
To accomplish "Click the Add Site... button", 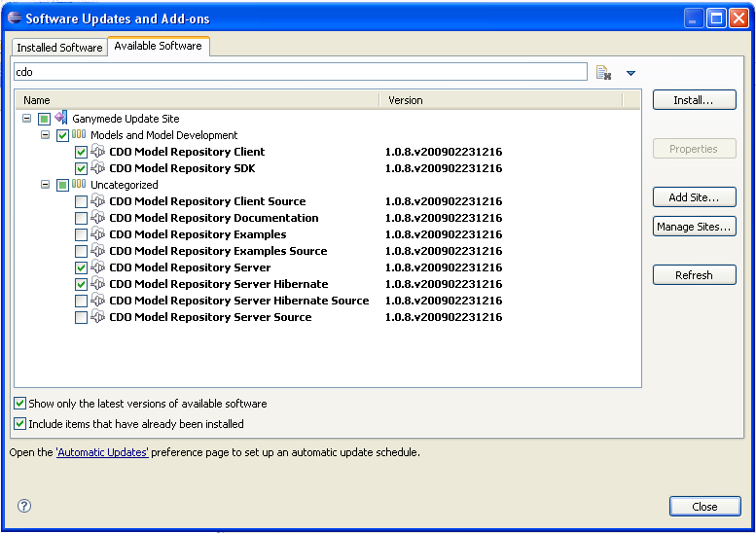I will tap(695, 197).
